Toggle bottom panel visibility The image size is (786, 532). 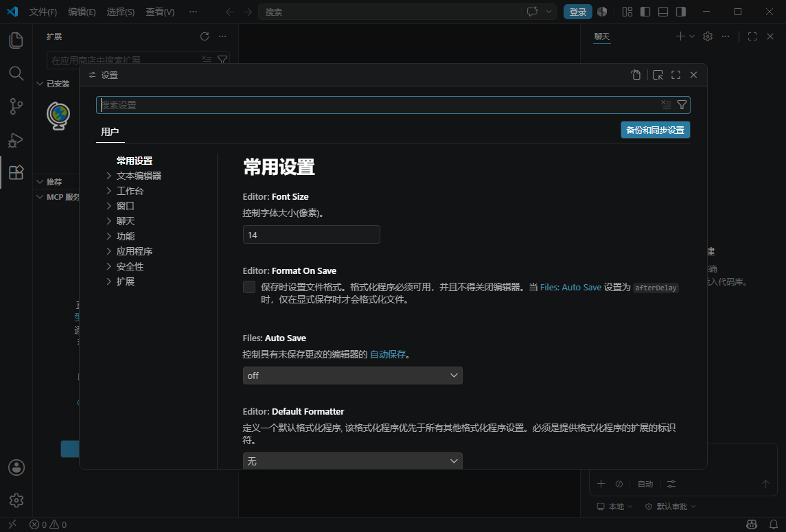[662, 12]
